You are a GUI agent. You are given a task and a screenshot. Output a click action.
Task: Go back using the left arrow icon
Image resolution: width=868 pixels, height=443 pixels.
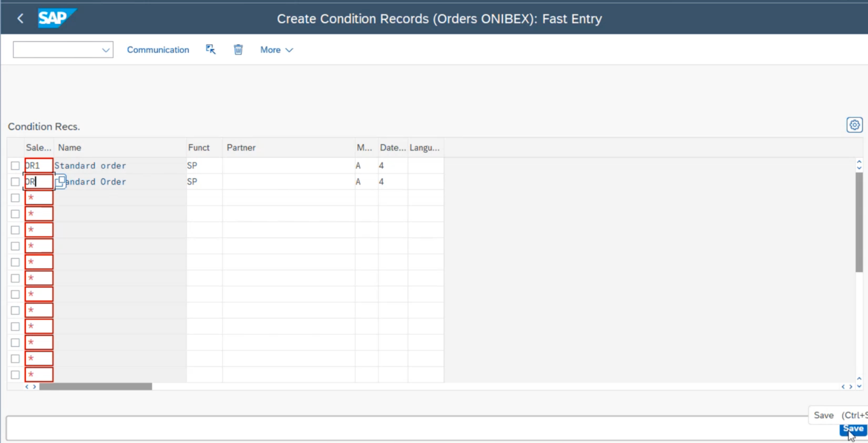[20, 19]
